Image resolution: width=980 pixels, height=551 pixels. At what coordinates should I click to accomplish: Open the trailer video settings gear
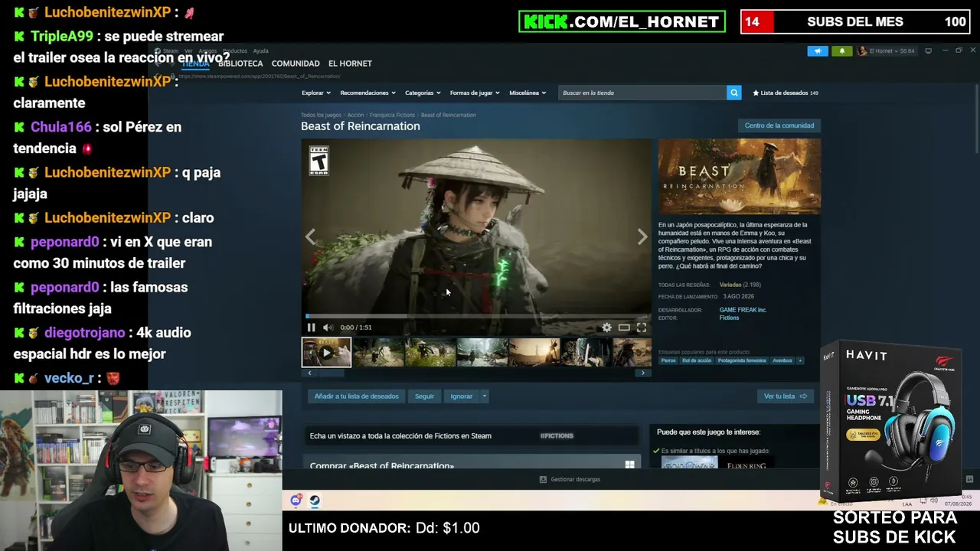(x=606, y=328)
